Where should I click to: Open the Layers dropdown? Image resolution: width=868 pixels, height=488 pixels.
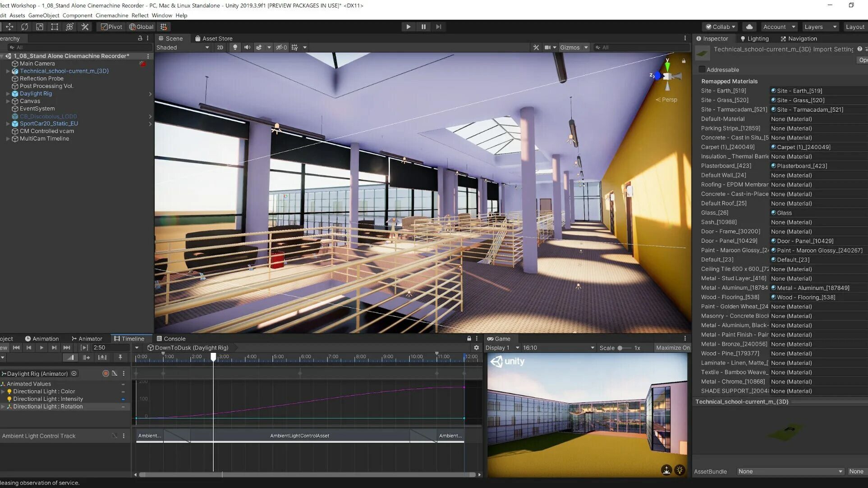821,27
